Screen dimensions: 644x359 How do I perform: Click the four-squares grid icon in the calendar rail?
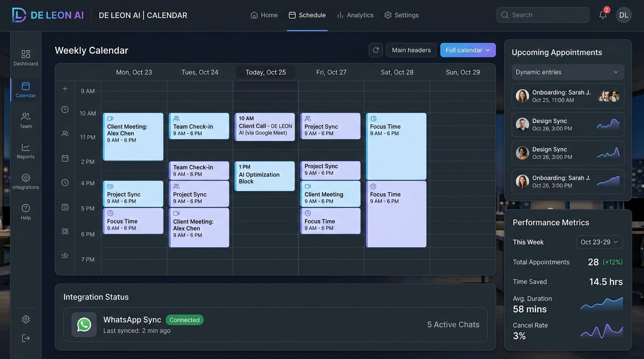65,231
